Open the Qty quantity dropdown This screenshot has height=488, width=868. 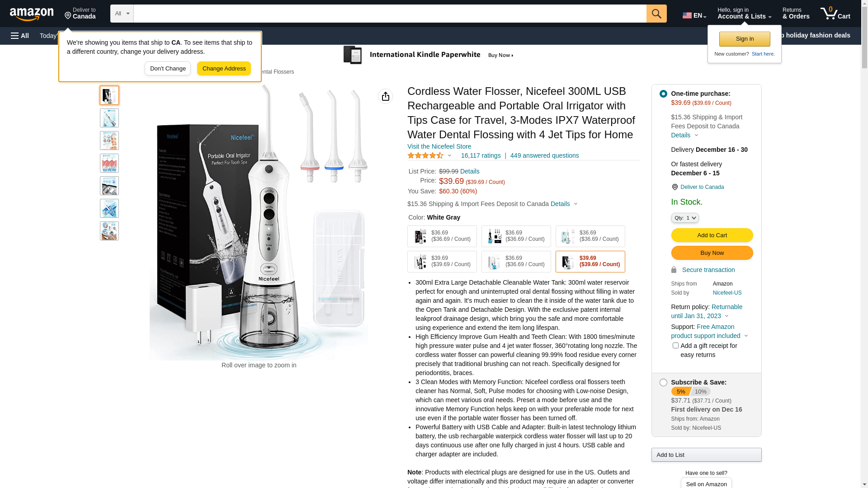[685, 218]
